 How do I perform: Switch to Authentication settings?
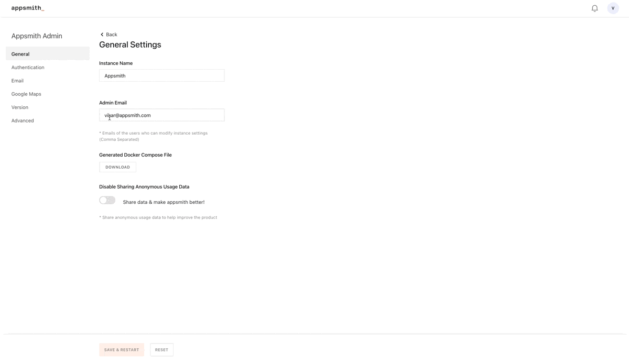pos(28,68)
